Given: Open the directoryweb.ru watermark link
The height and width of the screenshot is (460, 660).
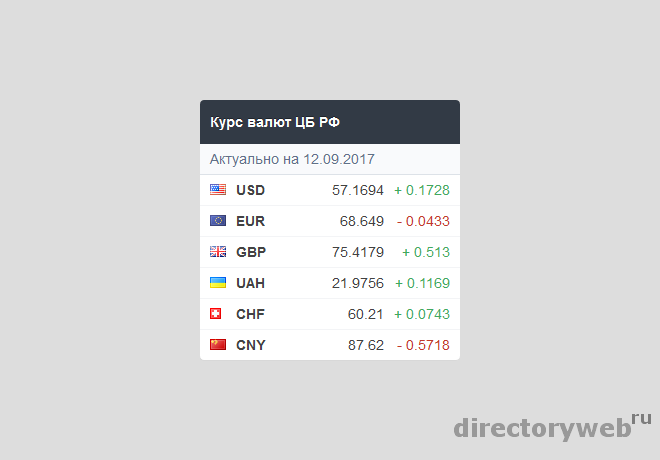Looking at the screenshot, I should (552, 427).
